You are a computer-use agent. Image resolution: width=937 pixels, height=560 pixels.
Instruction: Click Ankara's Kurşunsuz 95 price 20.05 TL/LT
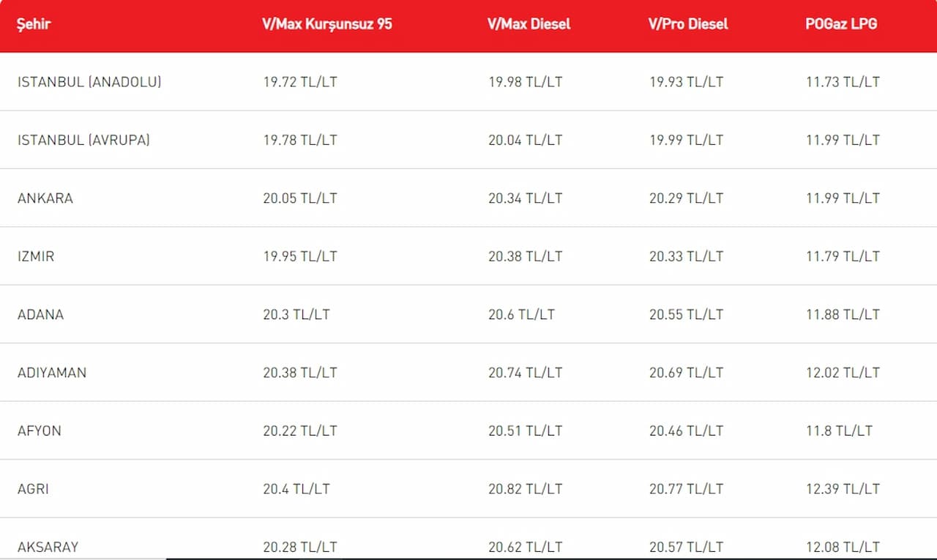[x=300, y=198]
